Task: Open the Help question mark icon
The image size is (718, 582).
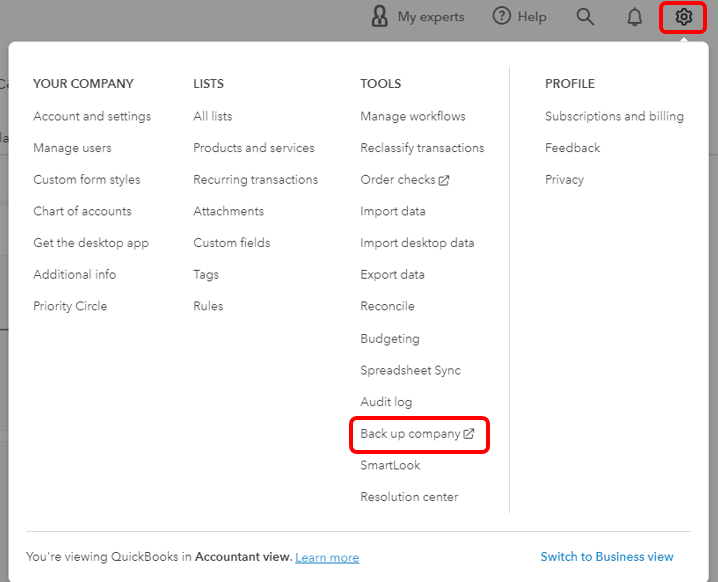Action: pyautogui.click(x=502, y=17)
